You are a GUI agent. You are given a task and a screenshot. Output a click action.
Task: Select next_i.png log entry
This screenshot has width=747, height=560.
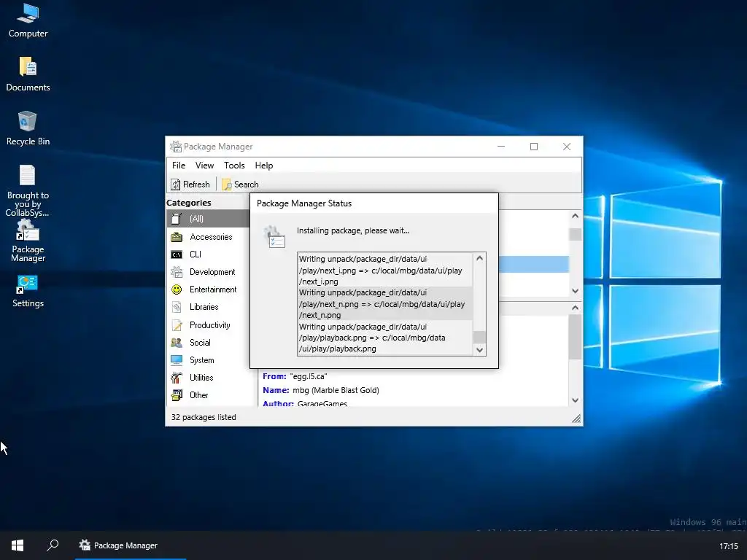click(385, 270)
